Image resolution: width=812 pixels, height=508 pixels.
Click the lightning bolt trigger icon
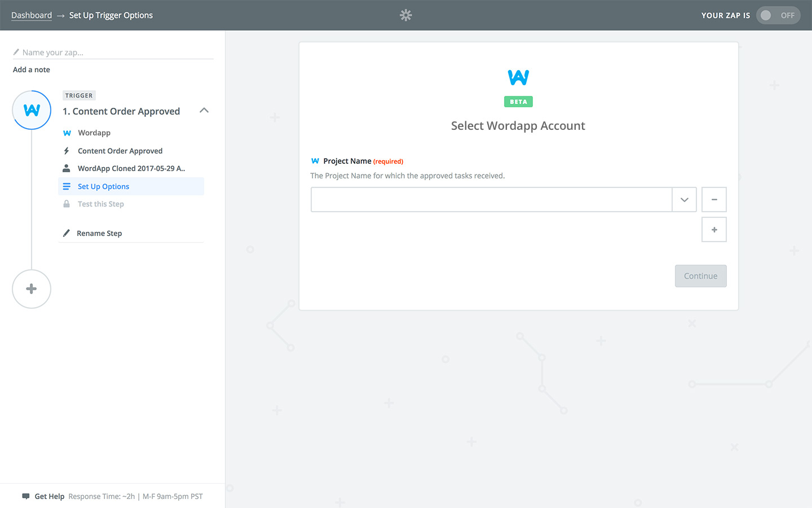pos(67,151)
